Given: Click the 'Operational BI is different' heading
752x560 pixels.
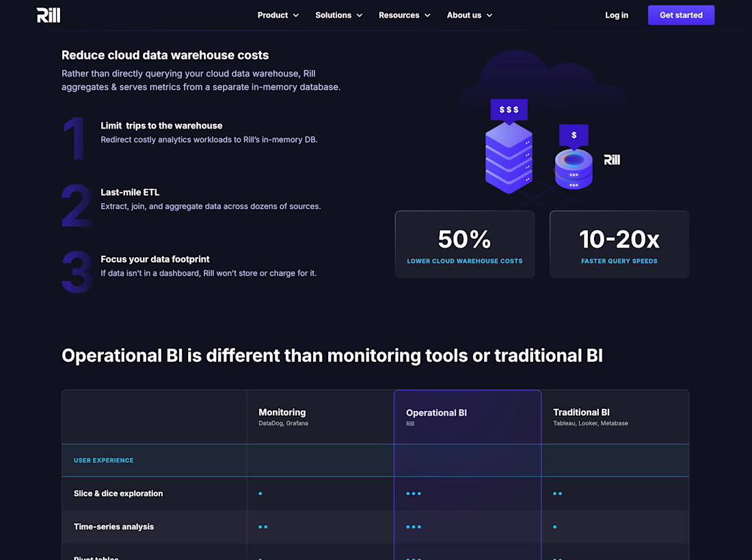Looking at the screenshot, I should 332,356.
